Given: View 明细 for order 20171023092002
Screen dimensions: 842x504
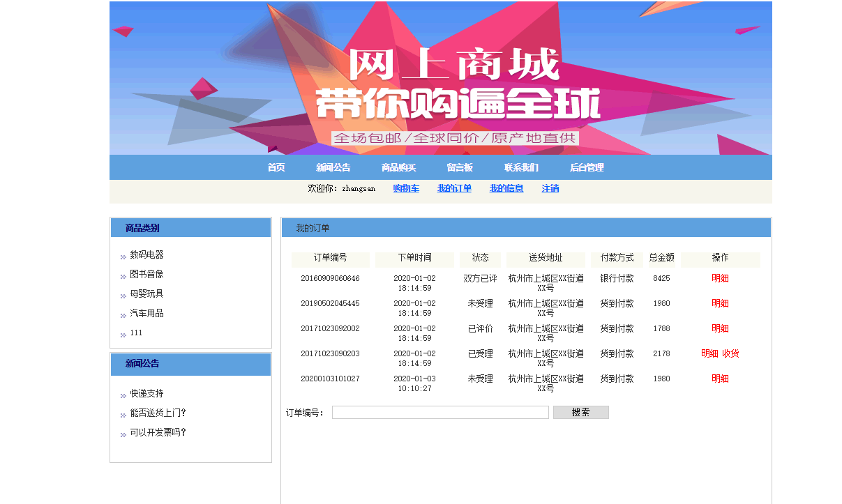Looking at the screenshot, I should pos(720,328).
